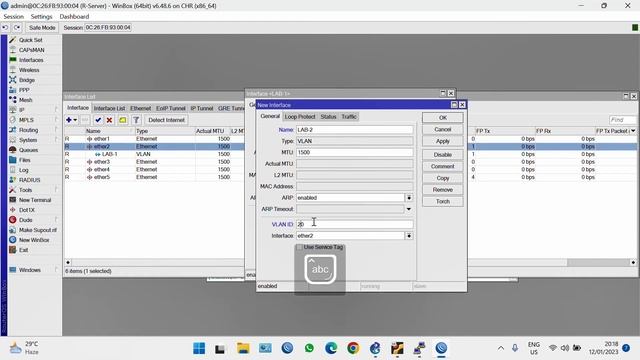Toggle Use Service Tag checkbox
This screenshot has width=640, height=360.
300,247
